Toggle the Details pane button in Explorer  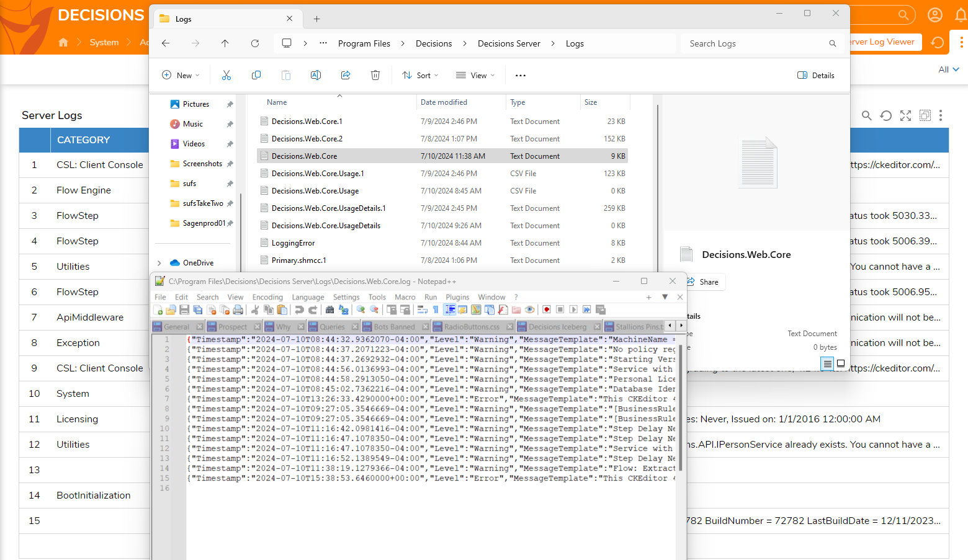[815, 75]
